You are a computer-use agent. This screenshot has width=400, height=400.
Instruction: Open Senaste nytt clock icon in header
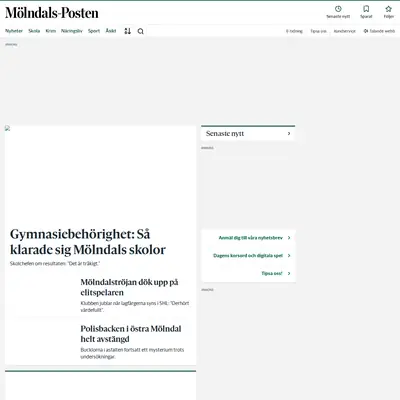click(x=338, y=9)
